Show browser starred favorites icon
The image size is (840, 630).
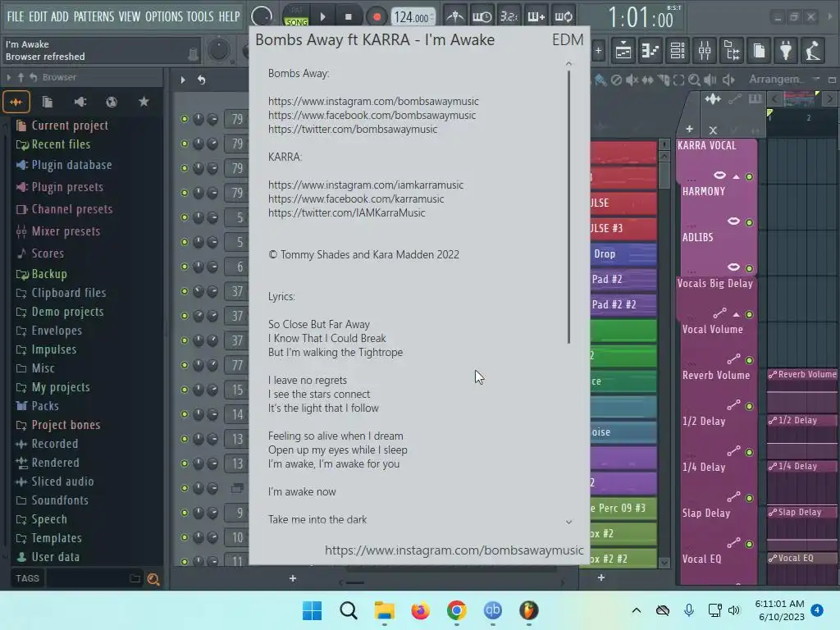click(144, 102)
